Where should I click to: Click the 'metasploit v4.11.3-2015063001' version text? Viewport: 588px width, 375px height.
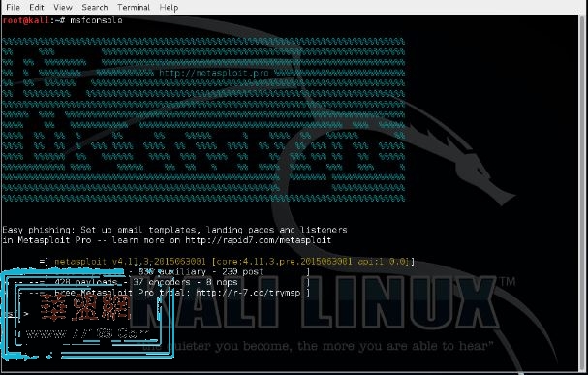click(130, 261)
